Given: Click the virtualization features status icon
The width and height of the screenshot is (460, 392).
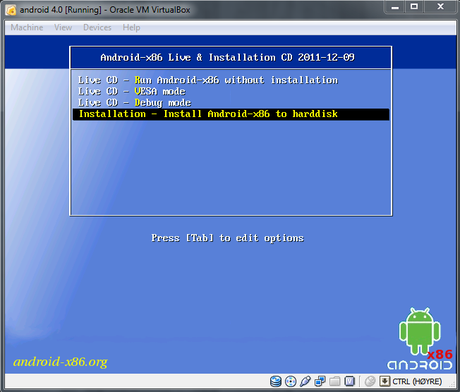Looking at the screenshot, I should pyautogui.click(x=350, y=381).
